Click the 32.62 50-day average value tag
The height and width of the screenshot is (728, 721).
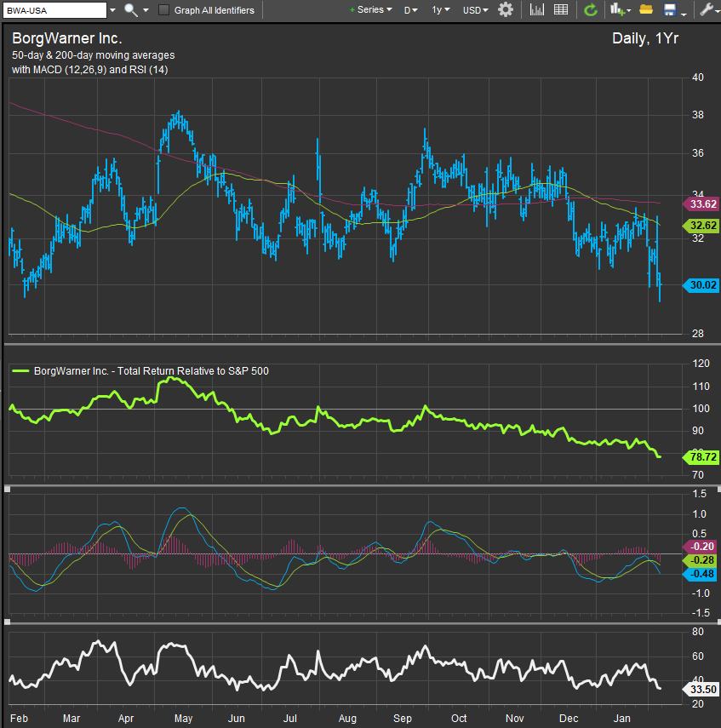point(701,226)
